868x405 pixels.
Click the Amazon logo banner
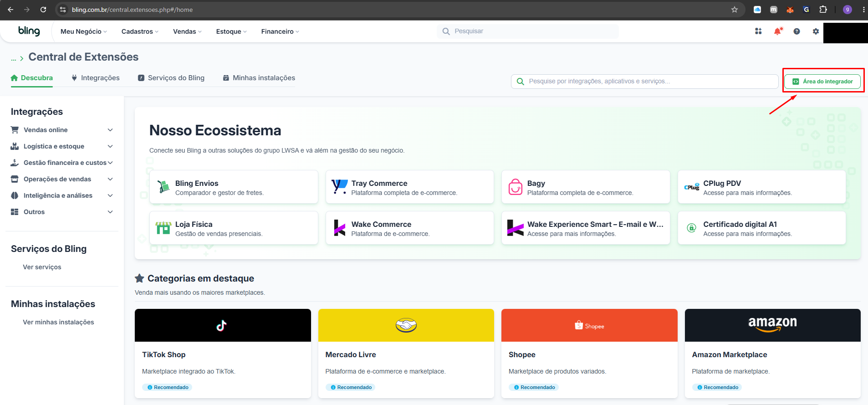[773, 325]
